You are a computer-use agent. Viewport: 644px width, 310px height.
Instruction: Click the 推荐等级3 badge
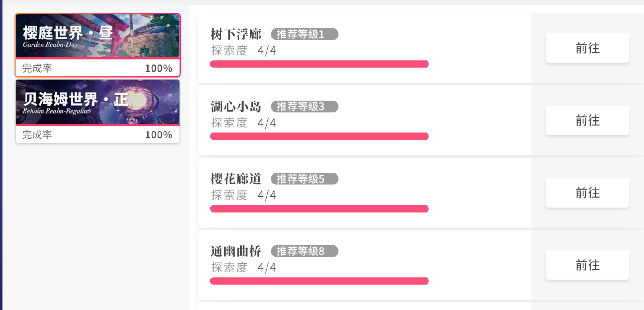[304, 107]
